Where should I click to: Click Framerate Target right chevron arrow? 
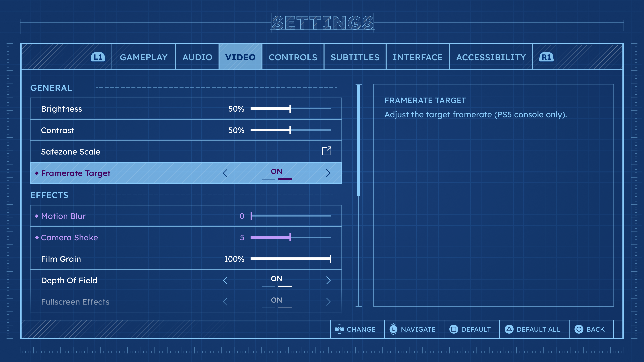click(x=328, y=173)
